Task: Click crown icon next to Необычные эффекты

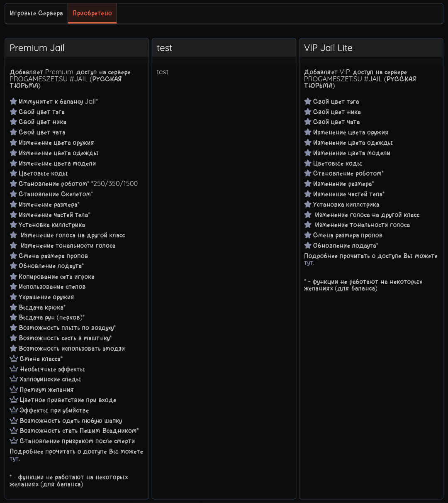Action: pos(14,369)
